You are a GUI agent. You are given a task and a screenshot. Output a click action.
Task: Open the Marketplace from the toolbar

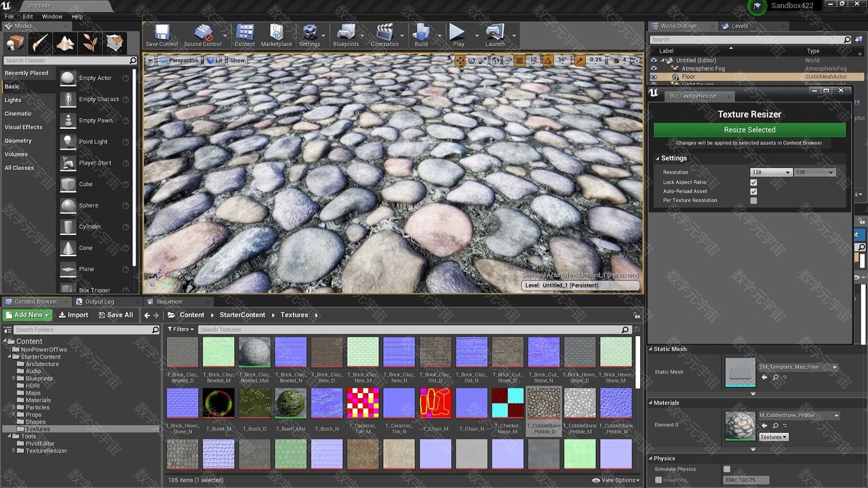[276, 35]
